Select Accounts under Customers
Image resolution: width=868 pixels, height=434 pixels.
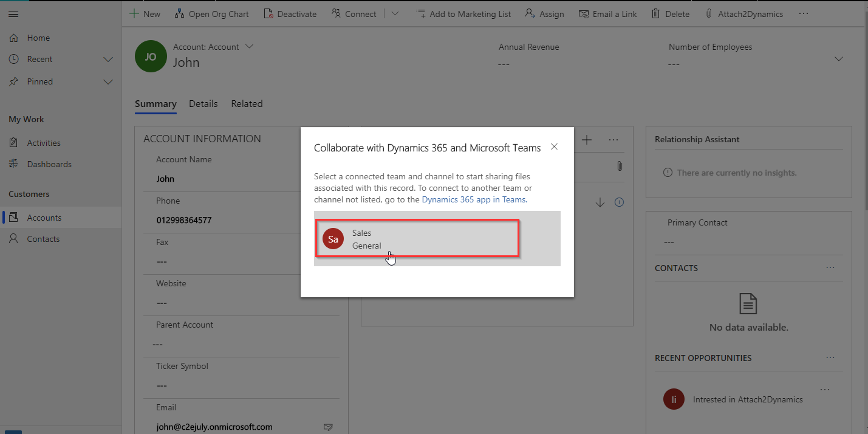pos(61,218)
